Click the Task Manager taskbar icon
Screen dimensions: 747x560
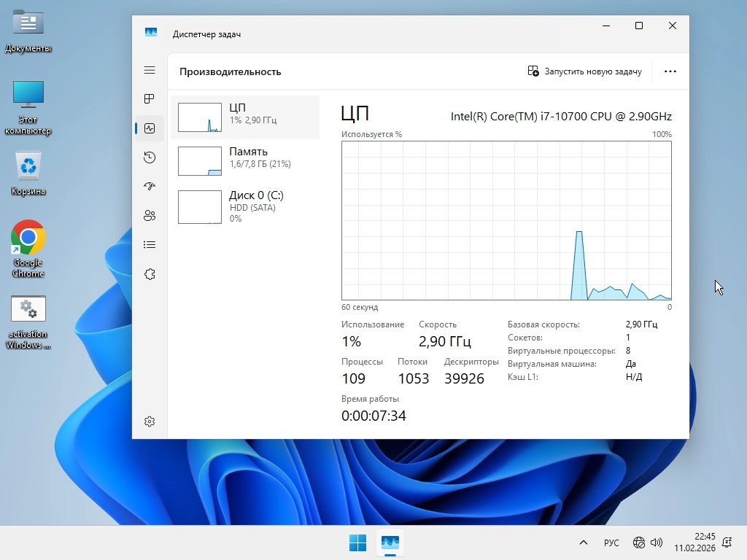(390, 542)
